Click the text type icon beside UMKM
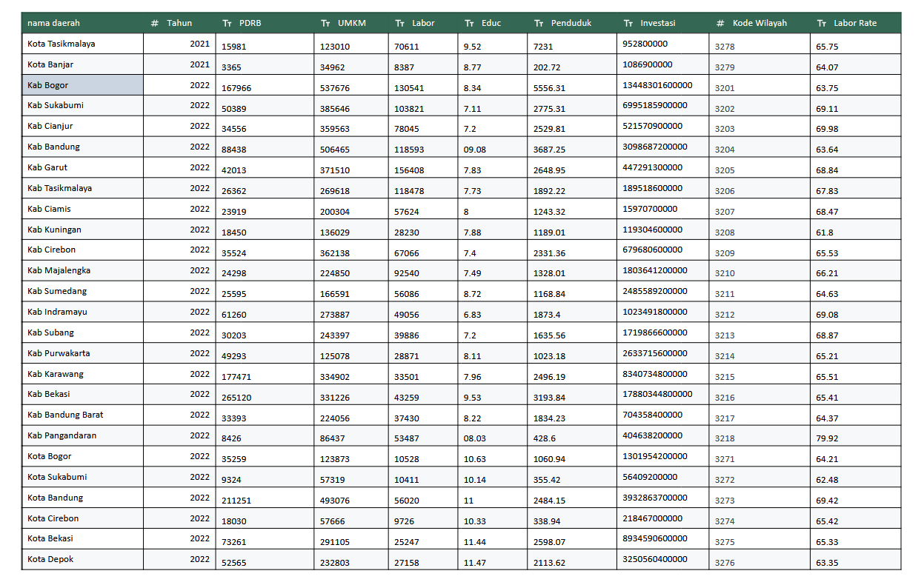Viewport: 924px width, 585px height. tap(325, 23)
